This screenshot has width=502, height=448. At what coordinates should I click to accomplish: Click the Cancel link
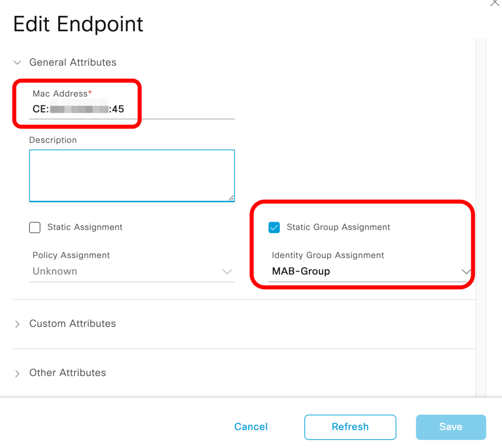point(251,427)
